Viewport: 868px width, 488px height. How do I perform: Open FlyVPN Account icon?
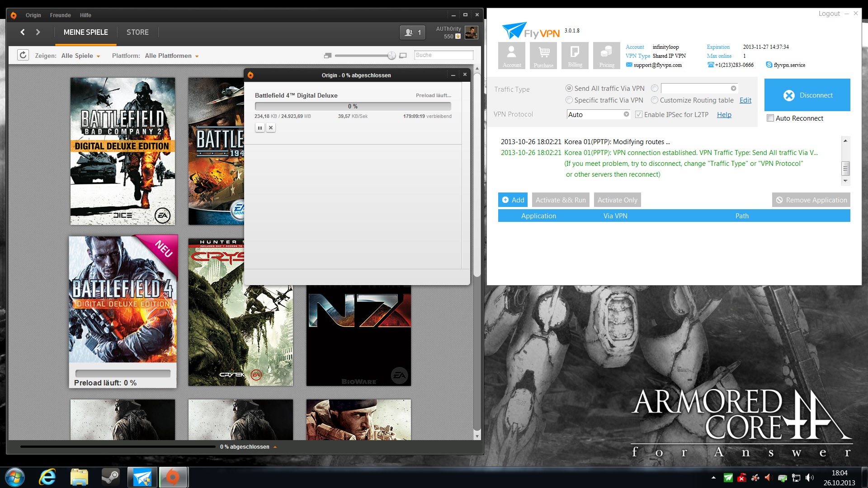512,55
